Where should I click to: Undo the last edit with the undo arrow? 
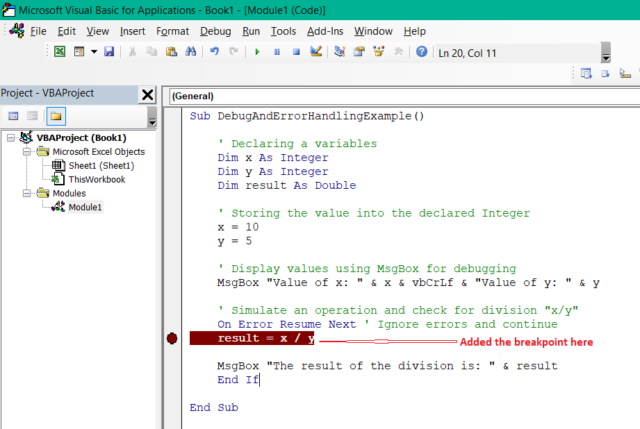[214, 51]
